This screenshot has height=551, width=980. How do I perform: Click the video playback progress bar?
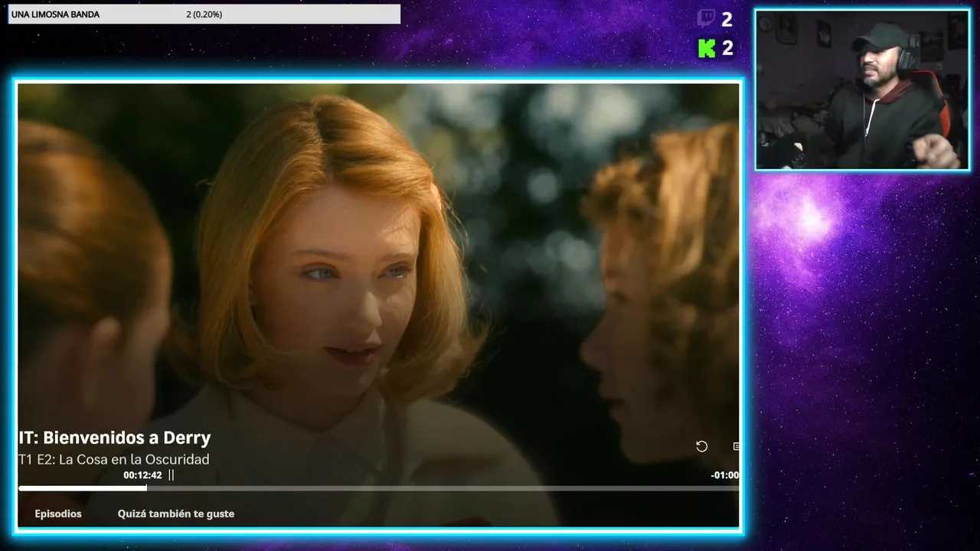point(379,488)
